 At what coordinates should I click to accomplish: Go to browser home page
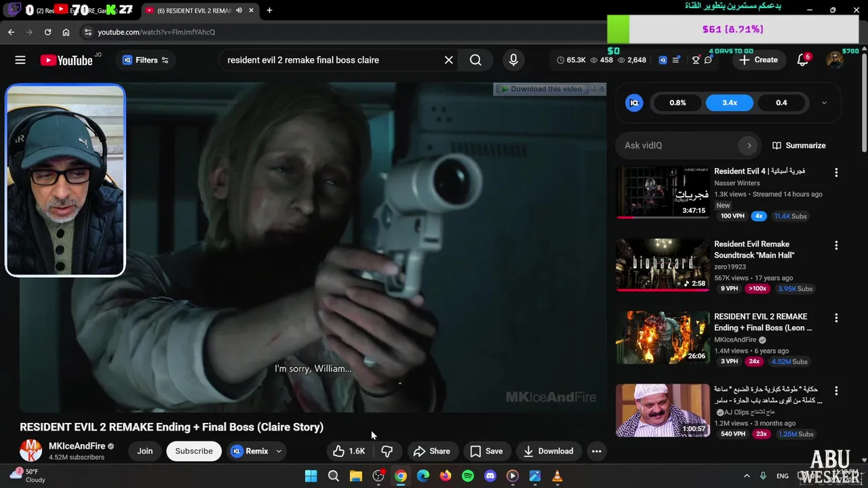click(66, 32)
